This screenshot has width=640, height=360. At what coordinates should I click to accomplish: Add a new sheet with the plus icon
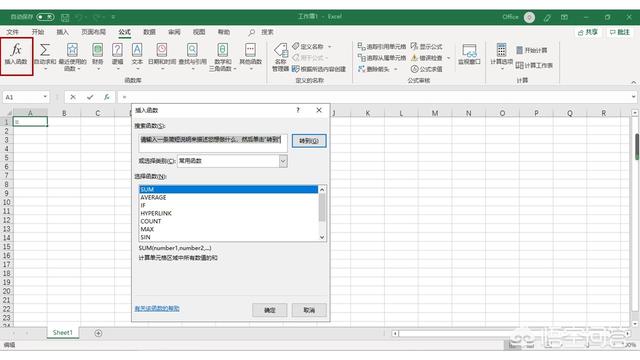click(x=98, y=333)
